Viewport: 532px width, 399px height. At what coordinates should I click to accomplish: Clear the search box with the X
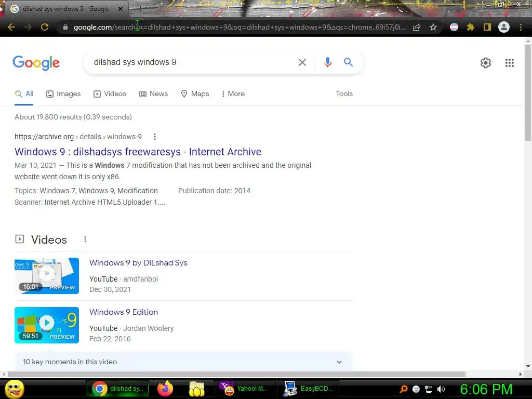pos(302,62)
